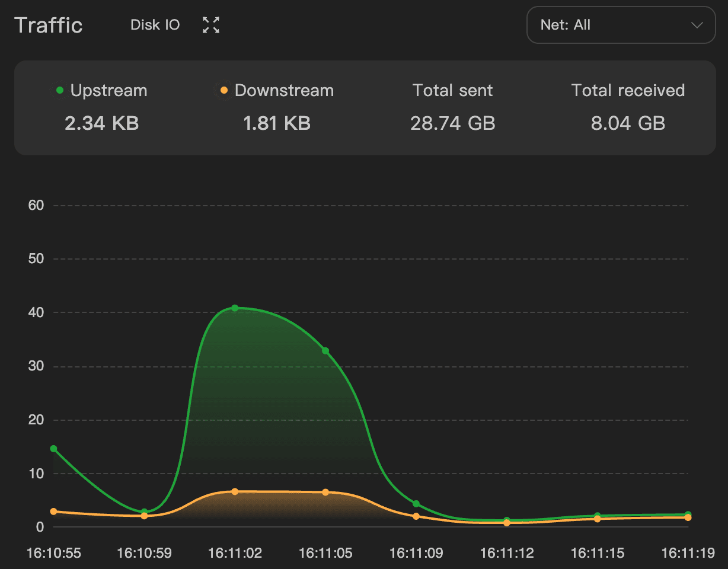Click the Total sent value 28.74 GB
Viewport: 728px width, 569px height.
click(x=453, y=123)
